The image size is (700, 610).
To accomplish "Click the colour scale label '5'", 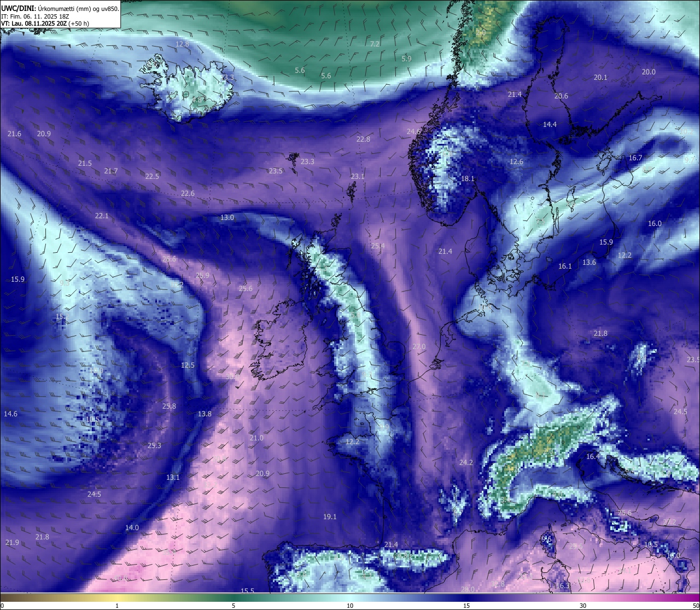I will coord(234,606).
